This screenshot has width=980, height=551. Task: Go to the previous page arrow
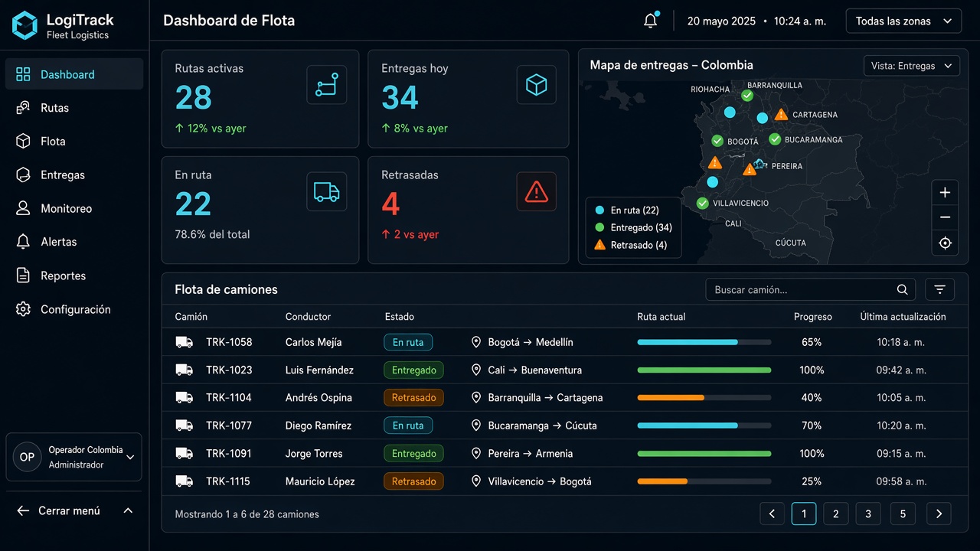point(772,514)
